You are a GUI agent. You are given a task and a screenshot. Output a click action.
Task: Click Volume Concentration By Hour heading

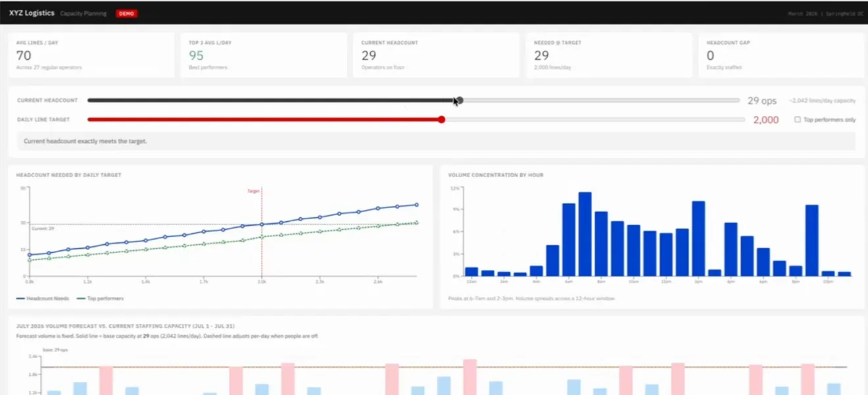496,175
